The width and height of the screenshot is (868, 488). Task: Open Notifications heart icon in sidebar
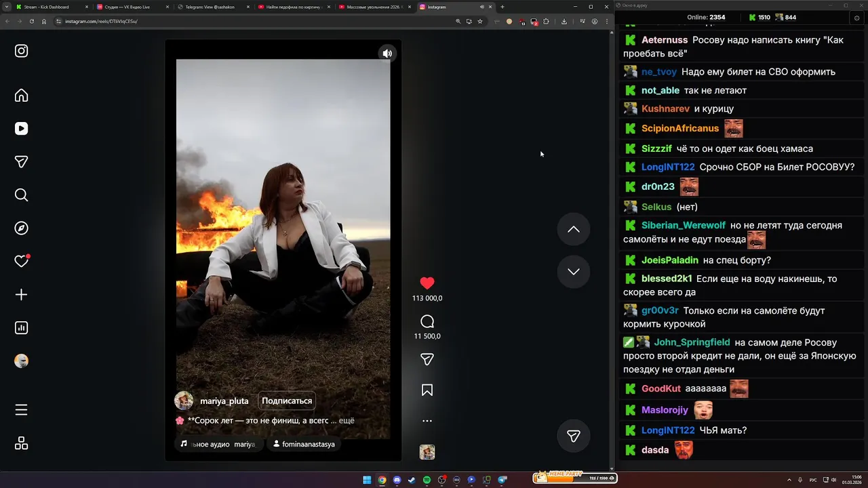point(21,261)
